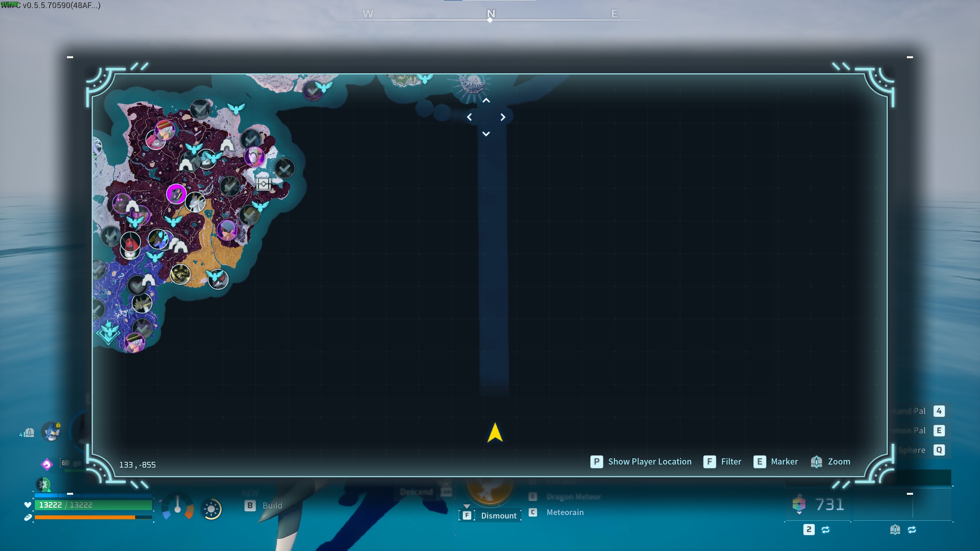Pan the map right with the right chevron
The image size is (980, 551).
pyautogui.click(x=503, y=117)
